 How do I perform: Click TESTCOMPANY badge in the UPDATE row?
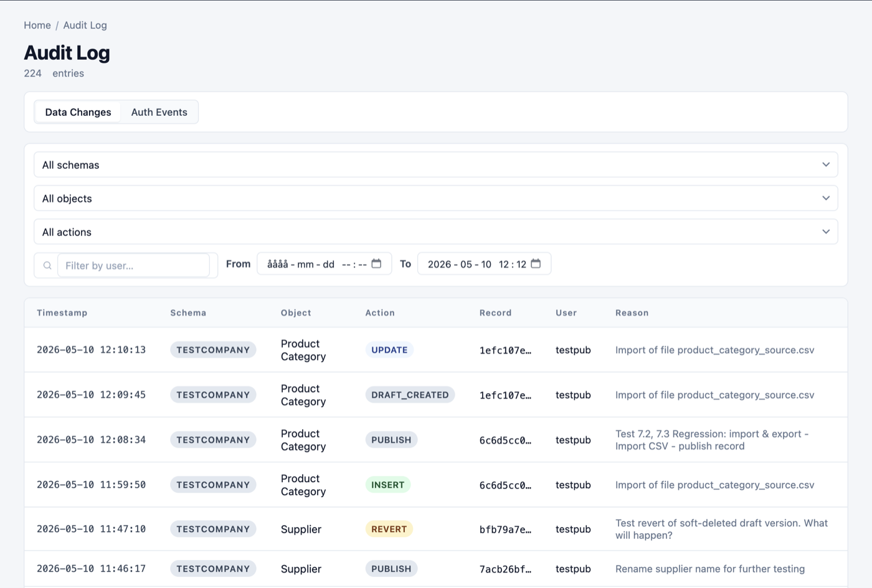[x=213, y=350]
